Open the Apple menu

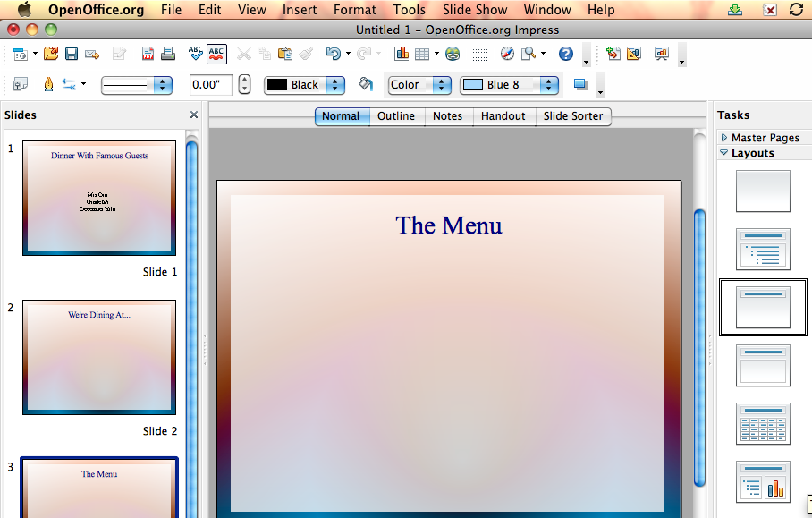(x=24, y=9)
